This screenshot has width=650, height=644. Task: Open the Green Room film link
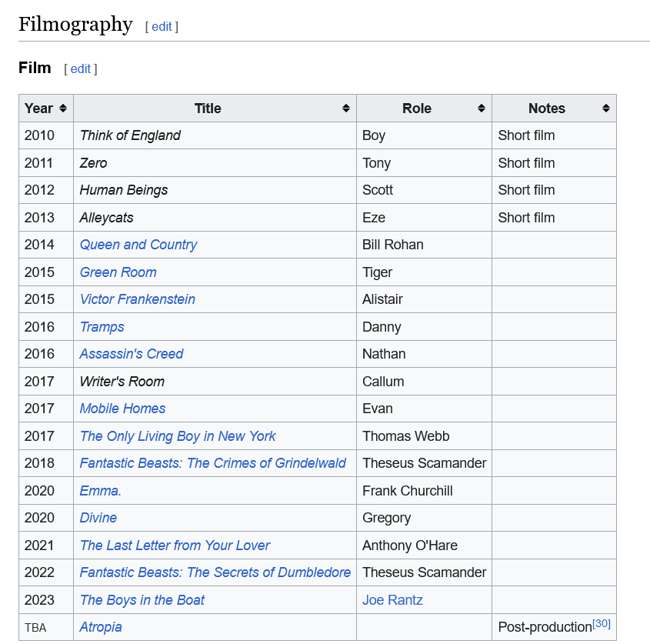118,272
